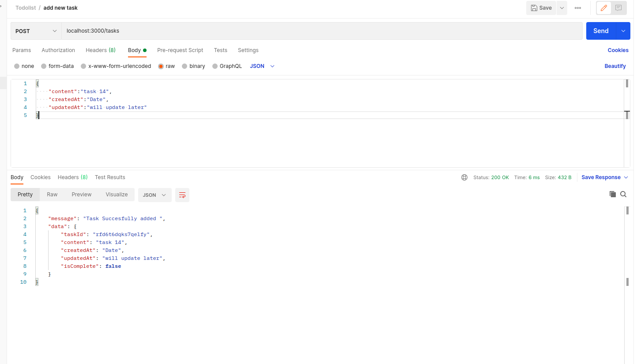
Task: Click the Send button
Action: (601, 31)
